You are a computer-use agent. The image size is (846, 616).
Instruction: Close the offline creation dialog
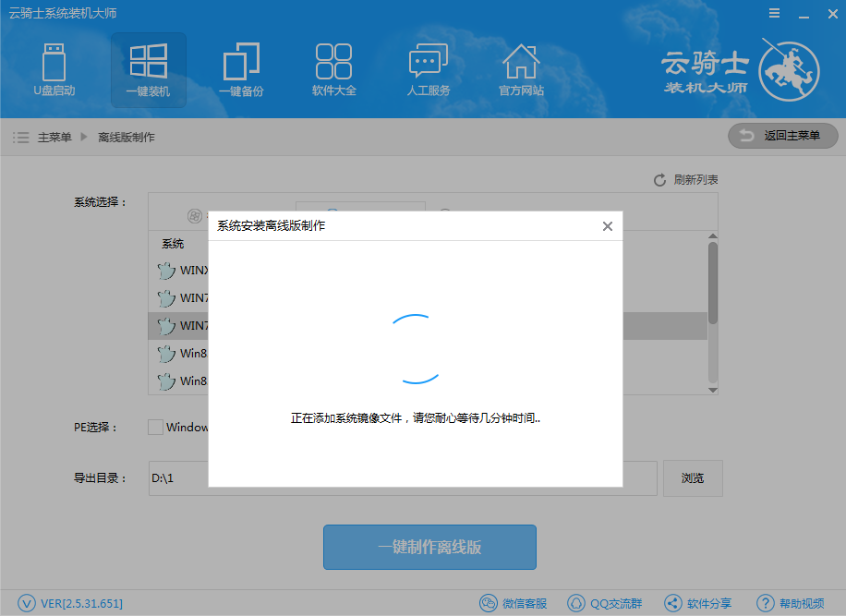[607, 225]
